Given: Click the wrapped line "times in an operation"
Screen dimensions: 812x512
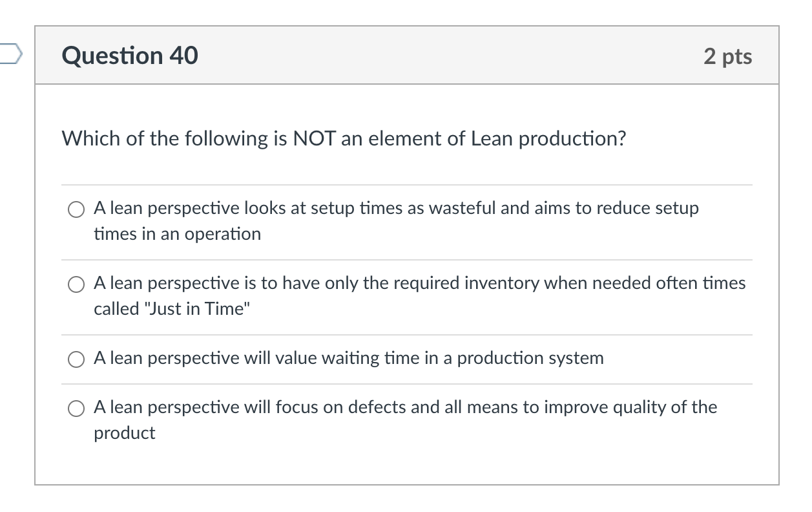Looking at the screenshot, I should 177,234.
